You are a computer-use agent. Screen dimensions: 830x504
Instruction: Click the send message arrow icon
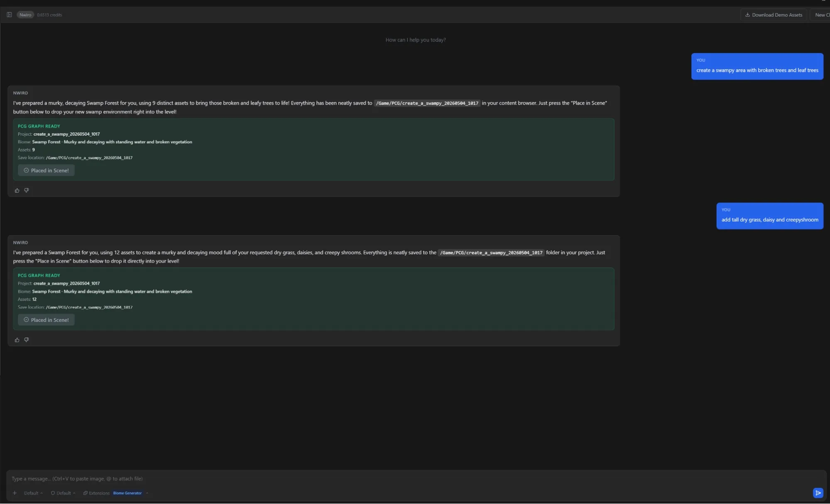pos(818,493)
